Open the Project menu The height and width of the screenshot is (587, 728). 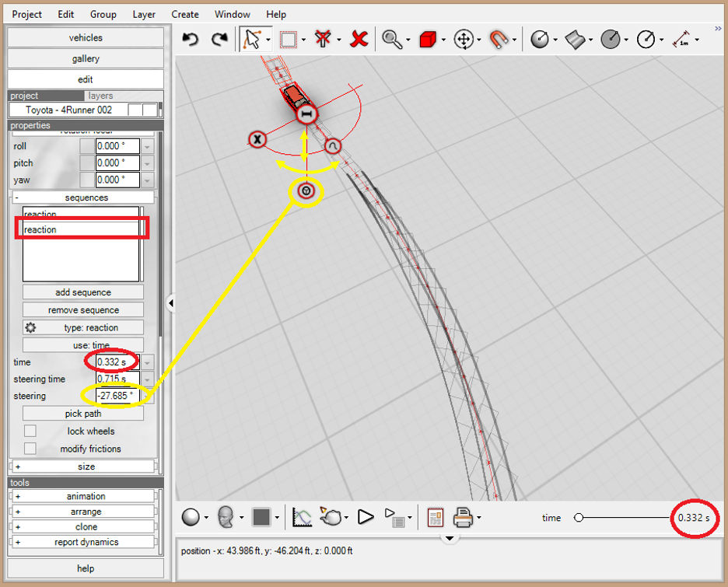27,15
